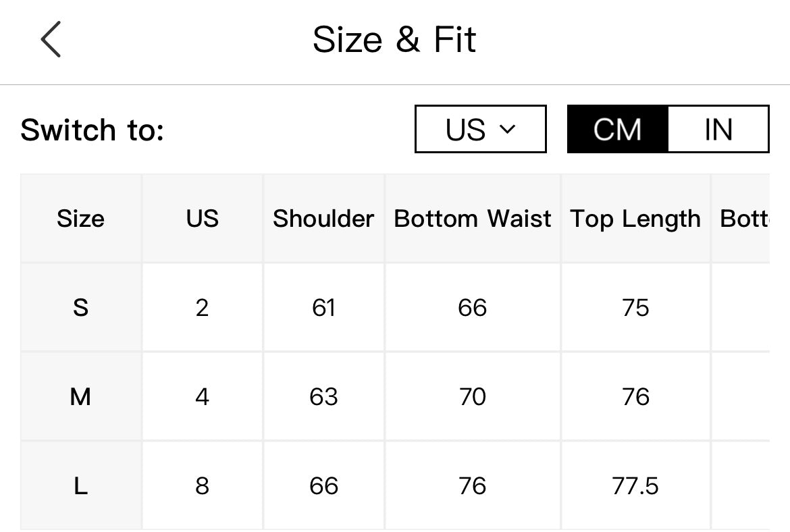Select the US column header
The image size is (790, 532).
click(x=203, y=219)
